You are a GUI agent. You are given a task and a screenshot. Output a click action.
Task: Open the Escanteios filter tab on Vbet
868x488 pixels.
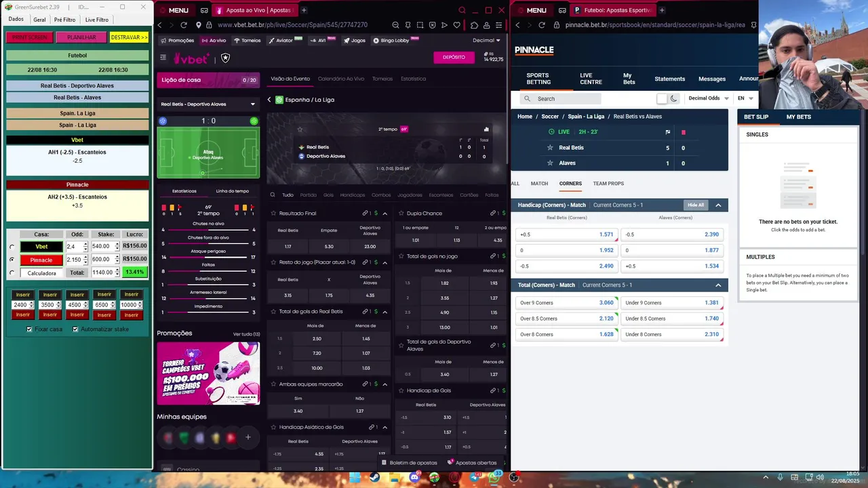point(441,195)
